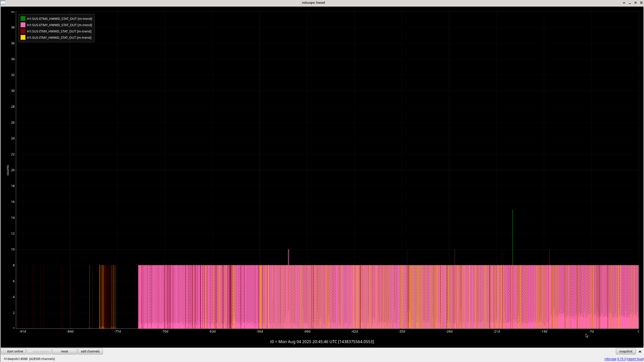
Task: Close the ndscope window
Action: pos(641,3)
